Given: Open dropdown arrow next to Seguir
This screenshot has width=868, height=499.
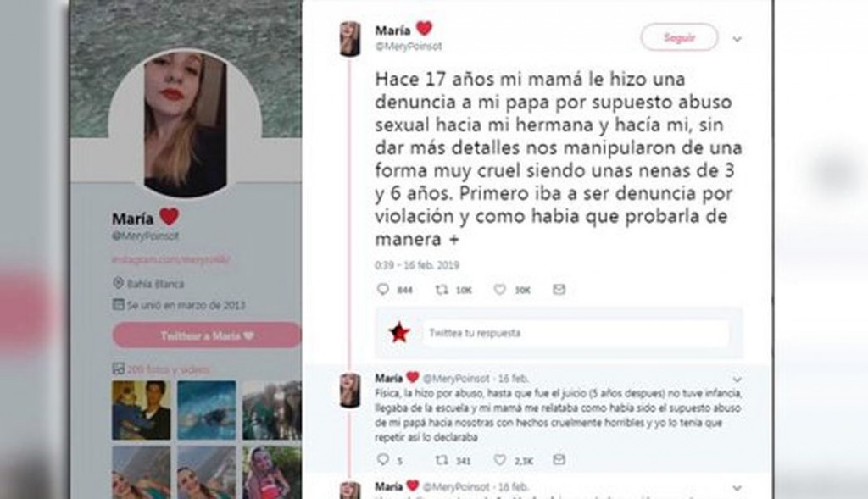Looking at the screenshot, I should click(737, 39).
